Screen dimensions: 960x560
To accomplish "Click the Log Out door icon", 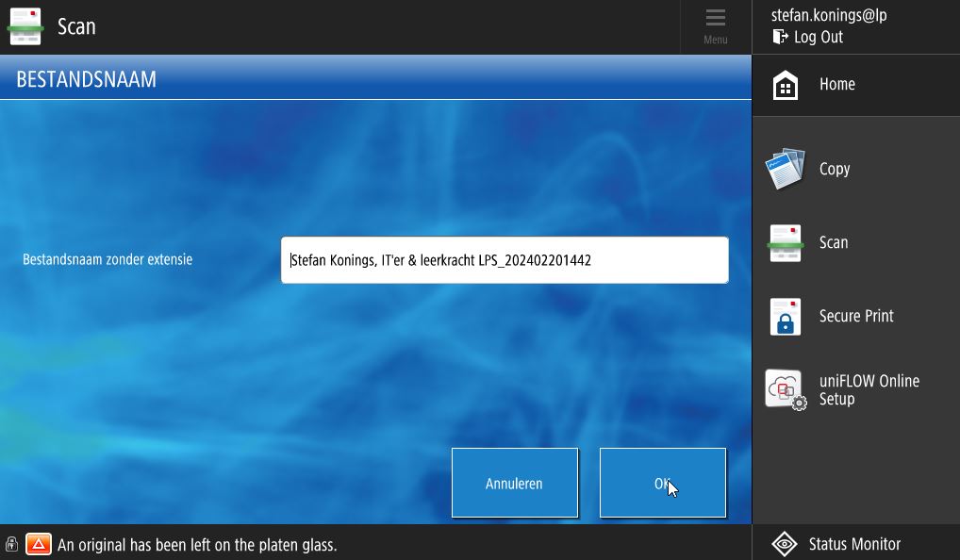I will (x=780, y=37).
